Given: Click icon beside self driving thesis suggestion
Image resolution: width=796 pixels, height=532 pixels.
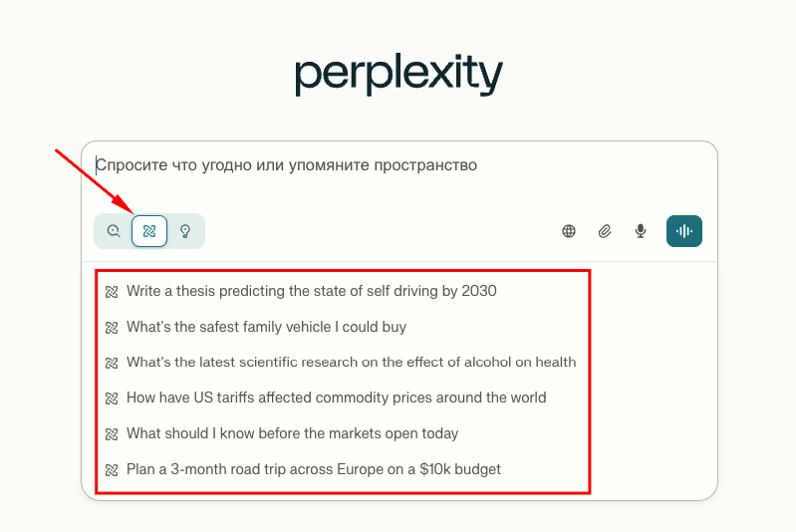Looking at the screenshot, I should (112, 292).
